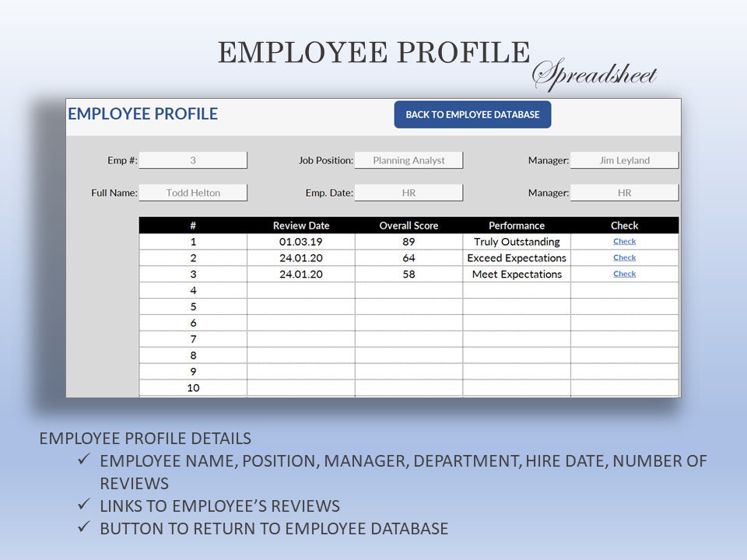Screen dimensions: 747x560
Task: Click the Exceed Expectations performance cell
Action: pos(516,257)
